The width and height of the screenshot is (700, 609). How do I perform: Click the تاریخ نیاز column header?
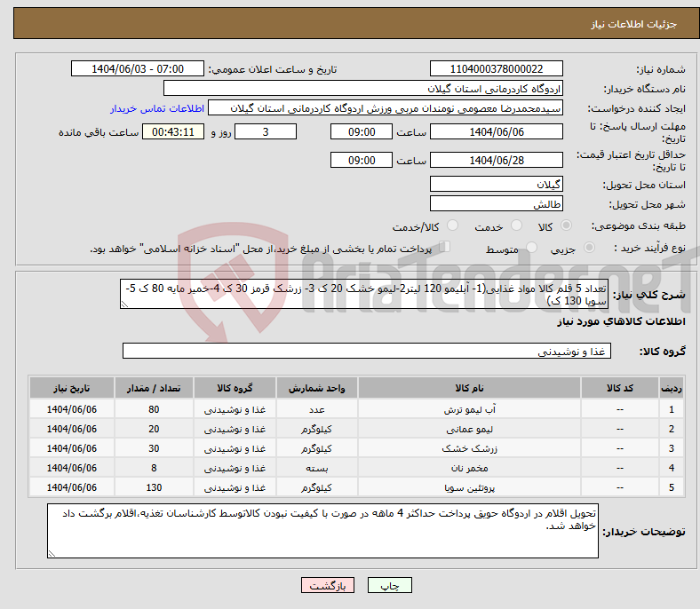tap(72, 389)
